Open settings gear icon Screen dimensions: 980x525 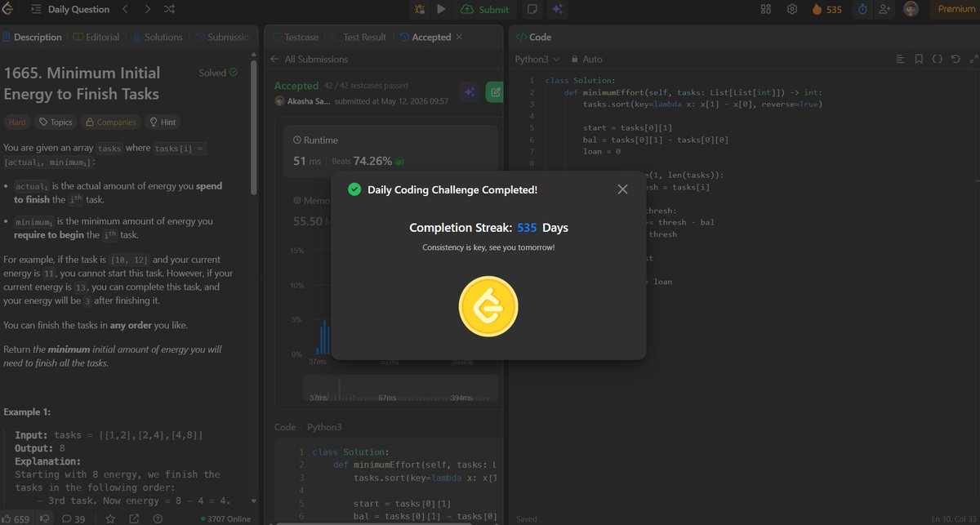pos(791,9)
